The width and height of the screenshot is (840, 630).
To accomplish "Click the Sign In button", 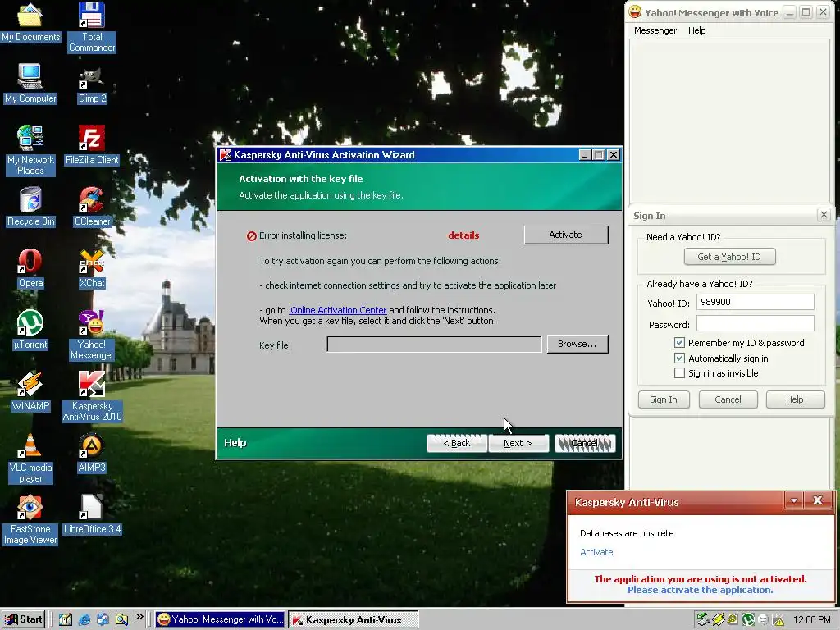I will pos(663,399).
